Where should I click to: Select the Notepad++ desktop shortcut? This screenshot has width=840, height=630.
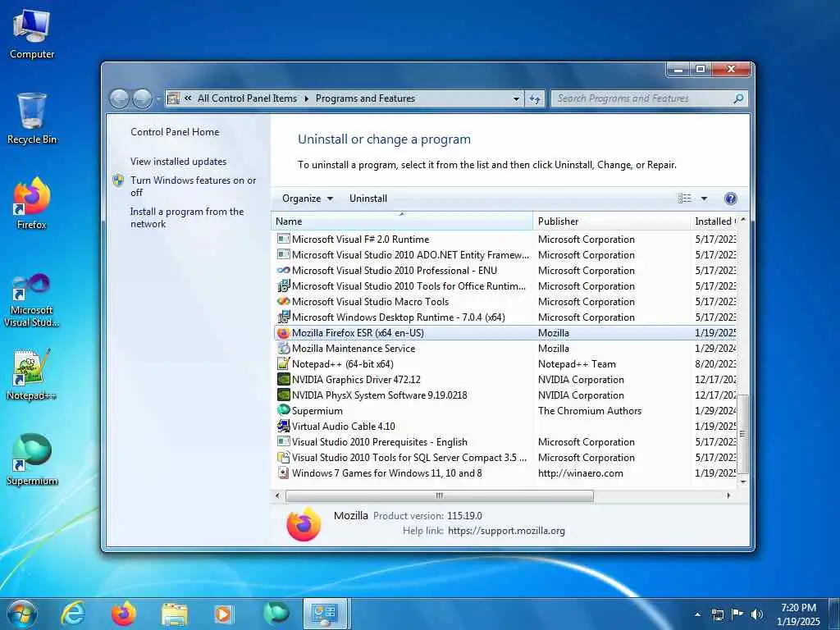click(x=32, y=374)
